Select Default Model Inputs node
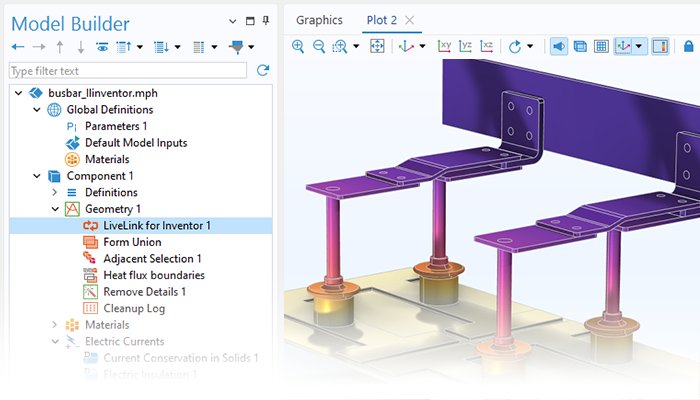700x400 pixels. (136, 143)
